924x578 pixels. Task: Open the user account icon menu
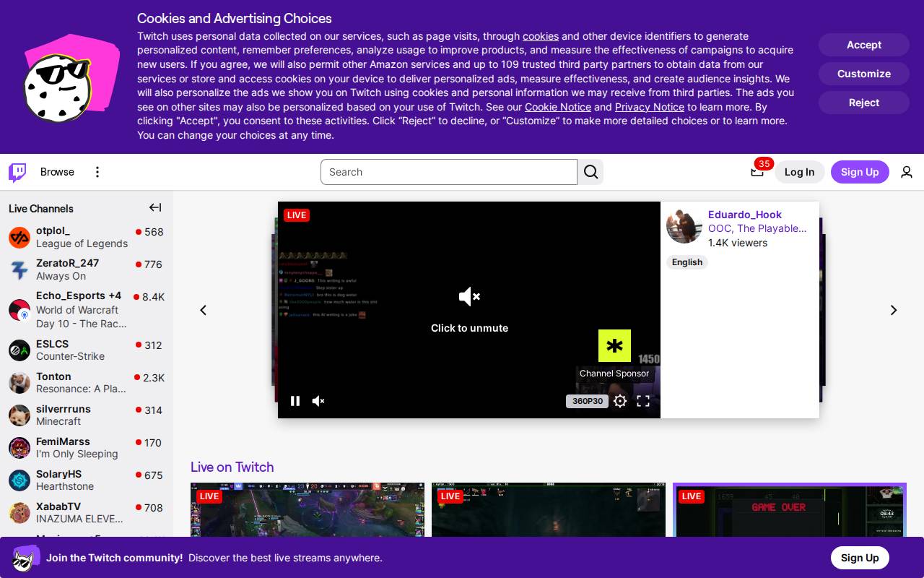tap(907, 172)
